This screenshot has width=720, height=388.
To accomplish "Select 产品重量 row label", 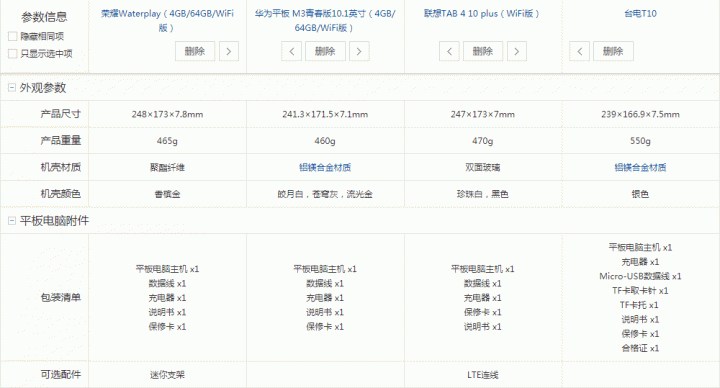I will click(x=61, y=141).
